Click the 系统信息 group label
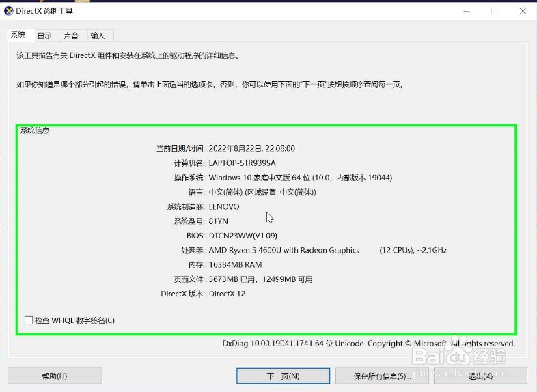 click(35, 130)
